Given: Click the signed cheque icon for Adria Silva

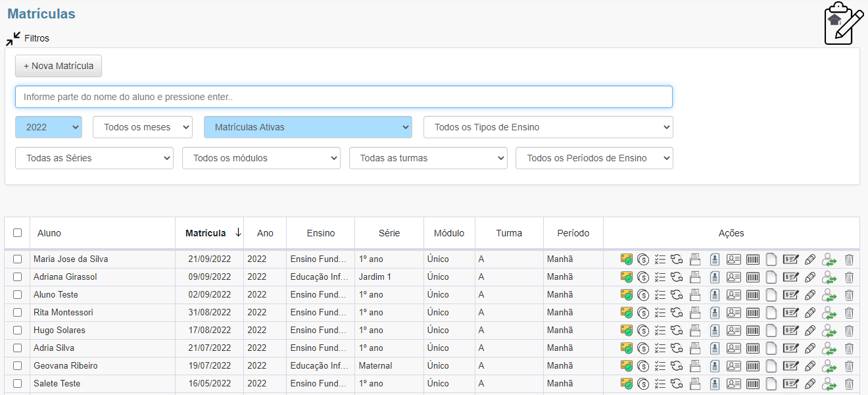Looking at the screenshot, I should point(790,348).
